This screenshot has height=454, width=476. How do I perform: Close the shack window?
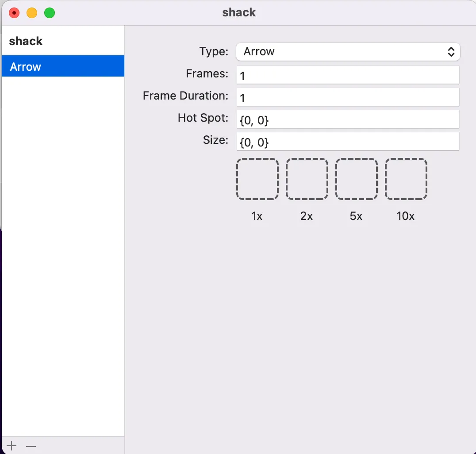(x=14, y=13)
